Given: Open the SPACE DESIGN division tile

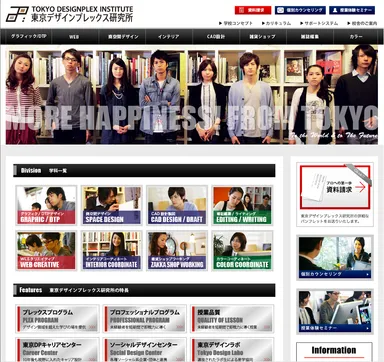Looking at the screenshot, I should tap(112, 205).
